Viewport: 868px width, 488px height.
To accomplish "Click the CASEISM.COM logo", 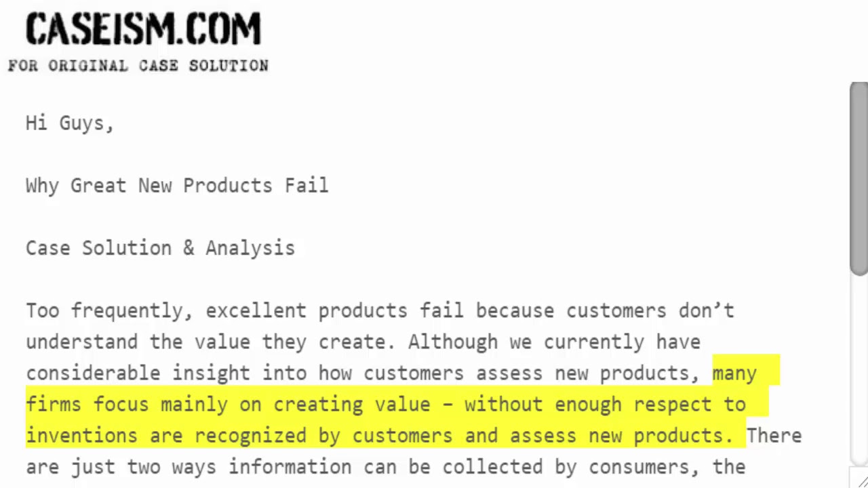I will 143,30.
